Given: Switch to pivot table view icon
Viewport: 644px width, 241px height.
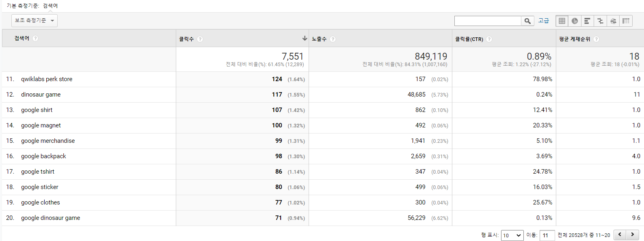Looking at the screenshot, I should click(x=626, y=21).
